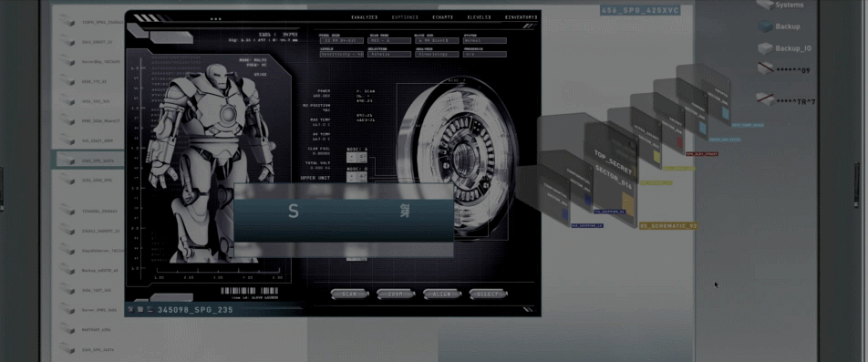Click the 84879409_4356 file icon

pyautogui.click(x=67, y=329)
